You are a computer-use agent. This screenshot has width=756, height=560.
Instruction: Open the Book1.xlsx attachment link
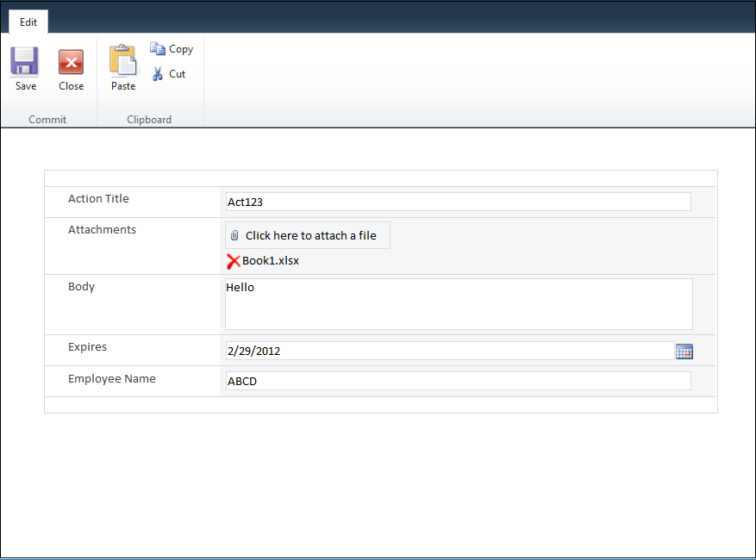coord(269,260)
